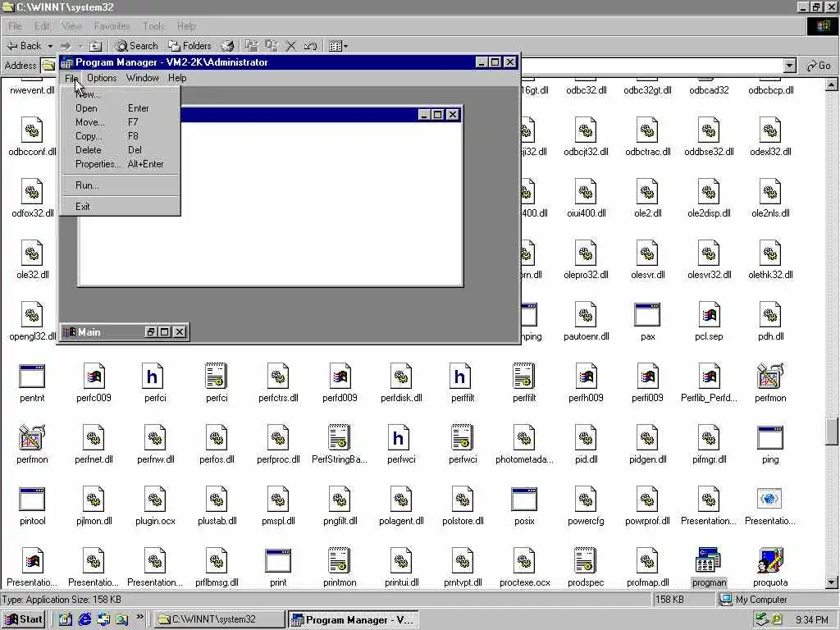
Task: Click the Go button by Address bar
Action: (819, 66)
